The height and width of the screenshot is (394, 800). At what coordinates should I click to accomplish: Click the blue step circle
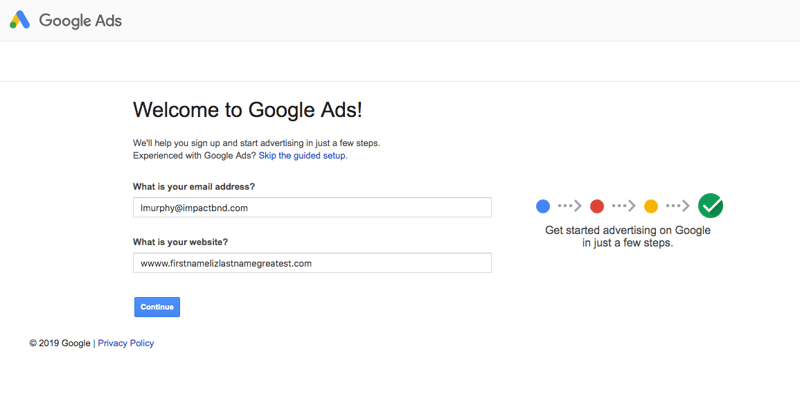(x=543, y=206)
